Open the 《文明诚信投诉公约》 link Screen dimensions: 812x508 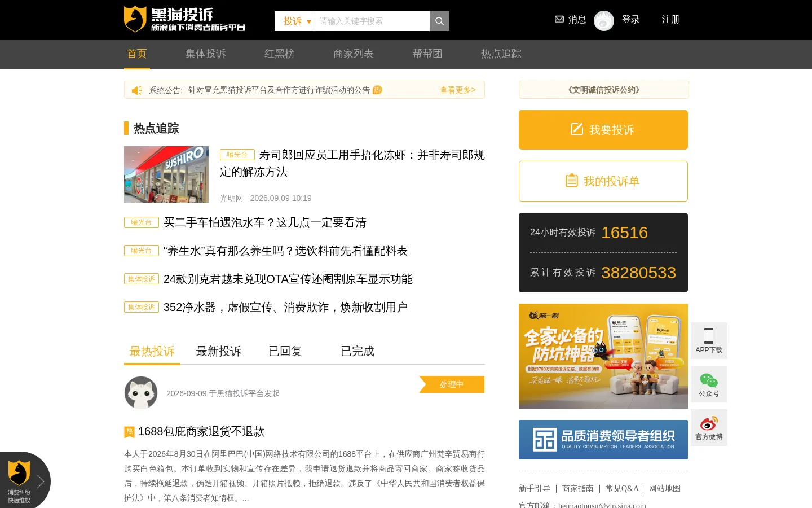(x=603, y=90)
